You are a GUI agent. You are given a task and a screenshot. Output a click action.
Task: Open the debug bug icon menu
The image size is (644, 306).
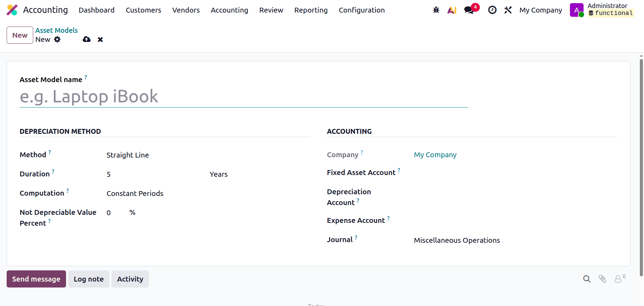tap(436, 10)
